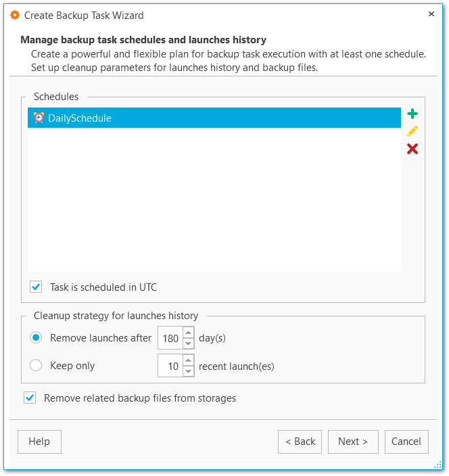449x476 pixels.
Task: Disable Remove related backup files from storages
Action: point(30,398)
